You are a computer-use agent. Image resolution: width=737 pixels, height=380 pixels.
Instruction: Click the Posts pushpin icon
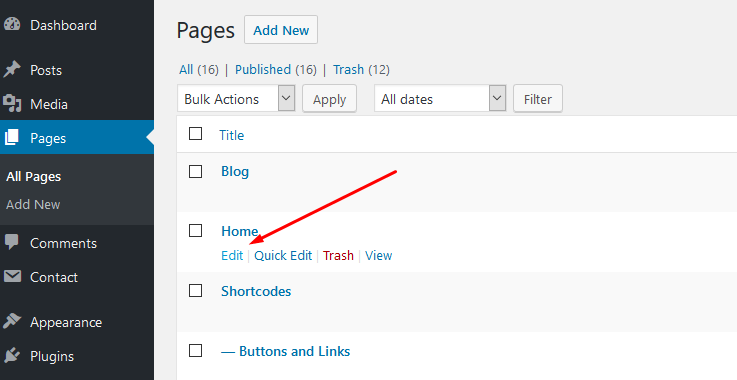(12, 70)
